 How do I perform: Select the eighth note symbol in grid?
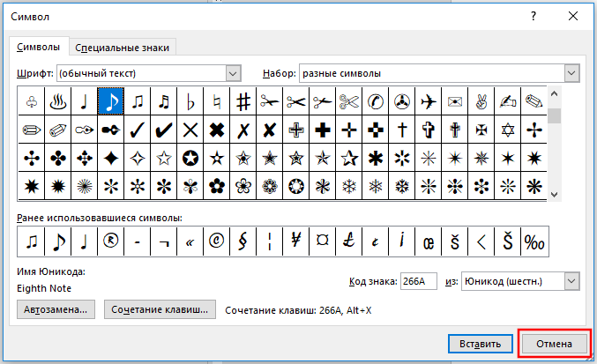[x=110, y=101]
